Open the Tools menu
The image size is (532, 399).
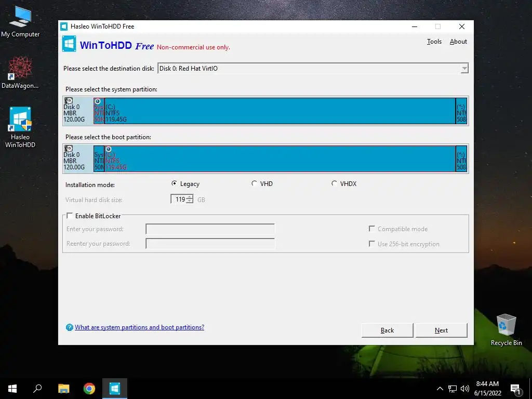coord(434,42)
